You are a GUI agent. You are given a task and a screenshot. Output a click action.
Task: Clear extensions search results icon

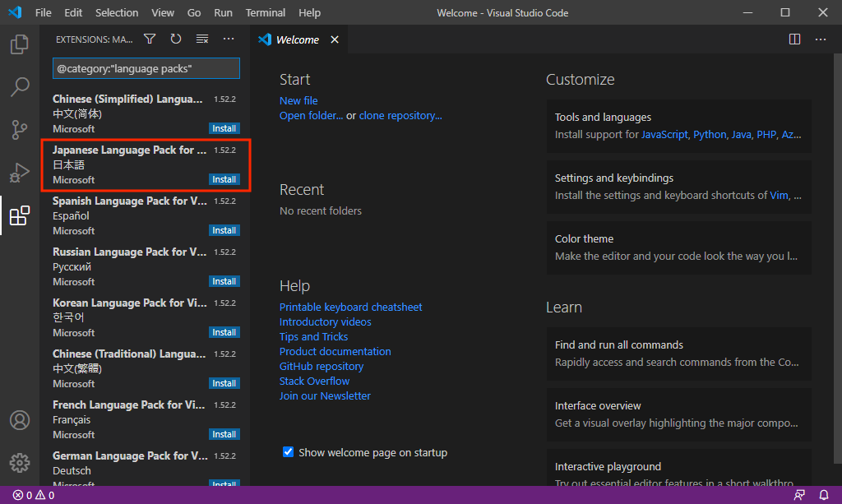[202, 39]
